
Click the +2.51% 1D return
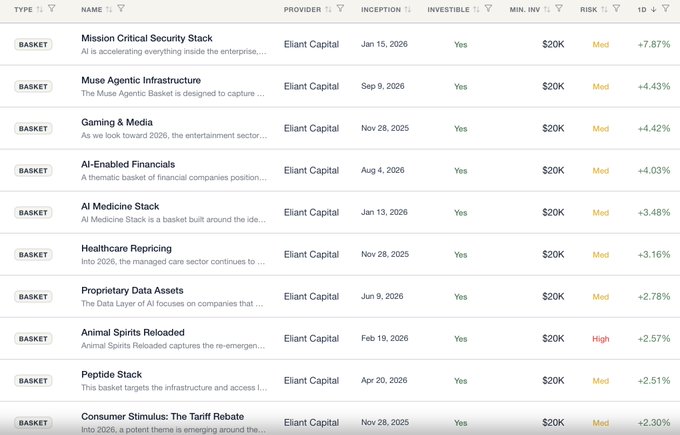(x=654, y=381)
